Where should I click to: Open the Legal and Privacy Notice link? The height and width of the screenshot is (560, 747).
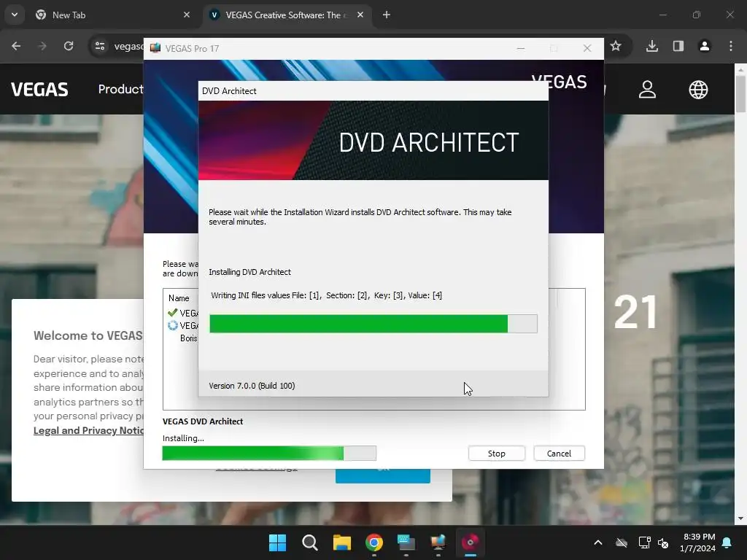pos(88,430)
